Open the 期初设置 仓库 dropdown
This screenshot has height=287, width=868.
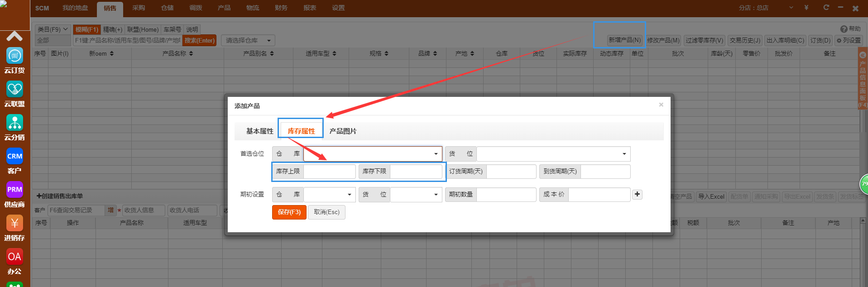[329, 195]
